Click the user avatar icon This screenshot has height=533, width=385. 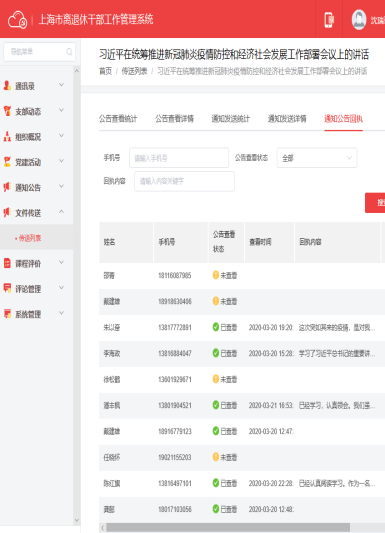[359, 20]
